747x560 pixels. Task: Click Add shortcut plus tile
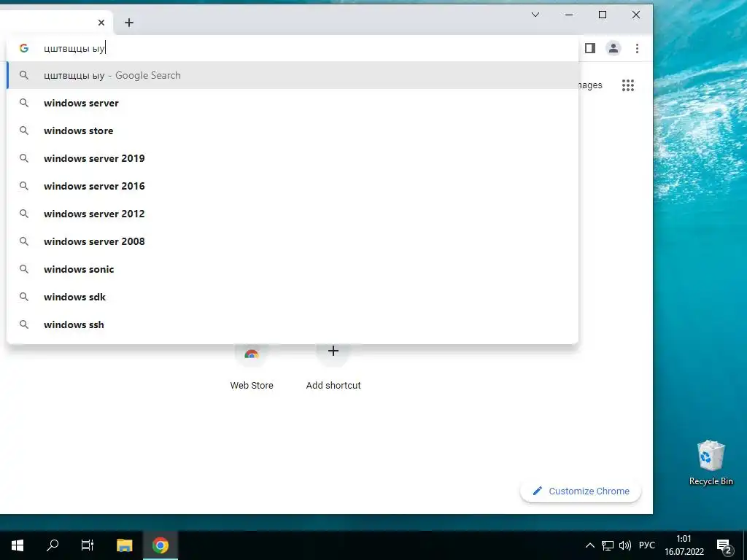pos(333,367)
